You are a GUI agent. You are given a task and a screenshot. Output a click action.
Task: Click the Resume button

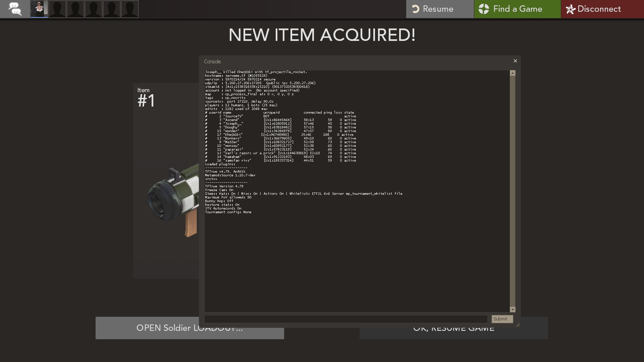440,9
